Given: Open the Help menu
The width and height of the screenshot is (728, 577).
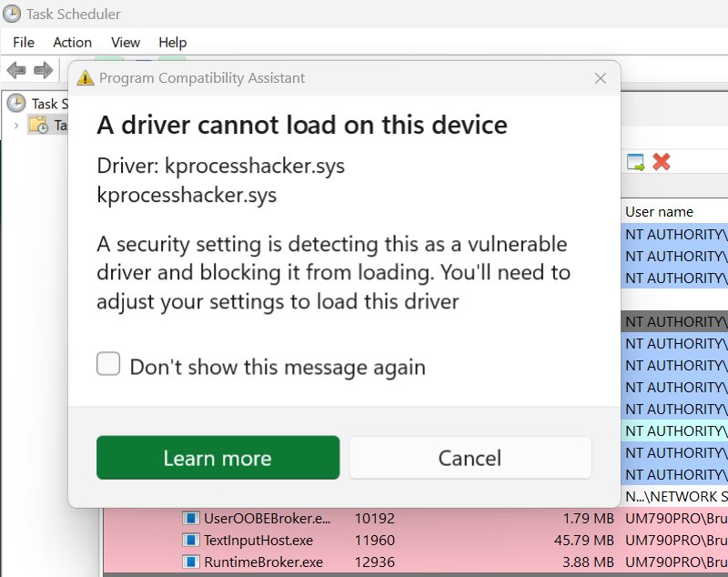Looking at the screenshot, I should coord(172,42).
